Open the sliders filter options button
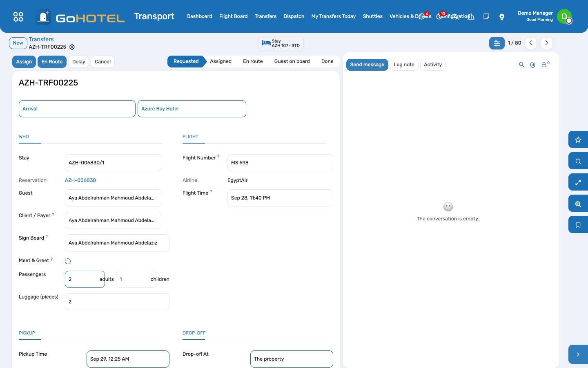588x368 pixels. tap(497, 43)
